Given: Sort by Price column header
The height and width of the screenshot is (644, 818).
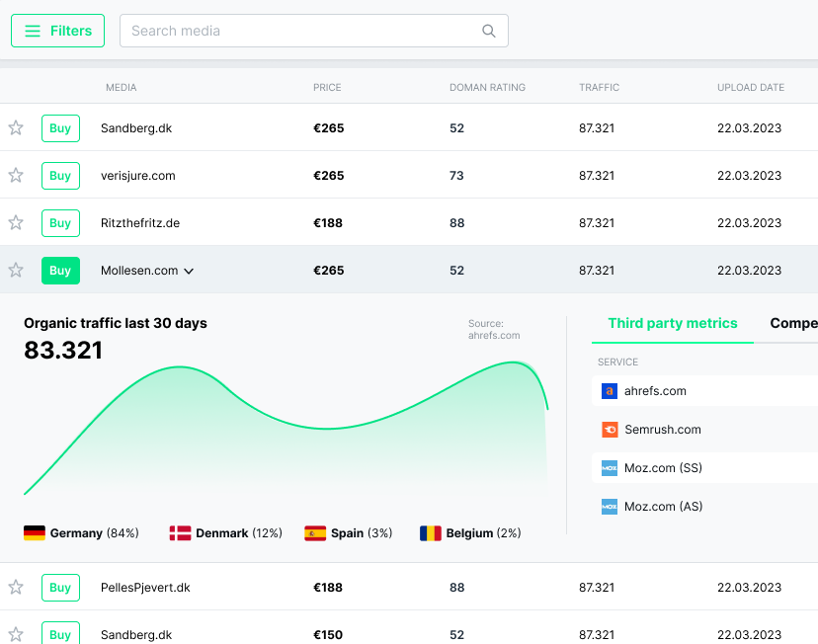Looking at the screenshot, I should (x=327, y=88).
